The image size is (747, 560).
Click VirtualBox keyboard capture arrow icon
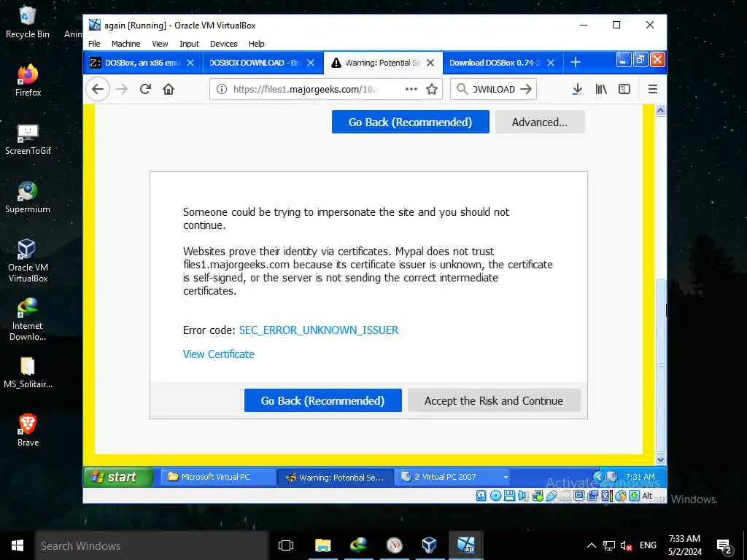634,496
